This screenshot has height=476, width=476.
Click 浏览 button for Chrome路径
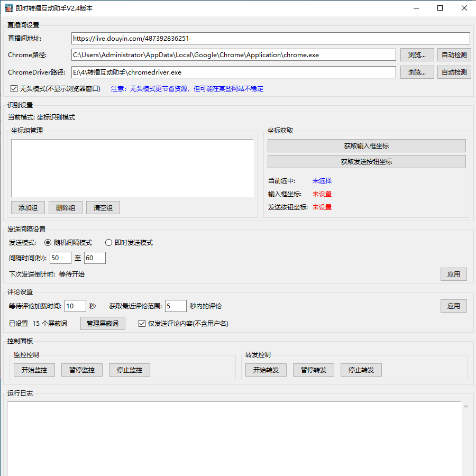pos(417,55)
